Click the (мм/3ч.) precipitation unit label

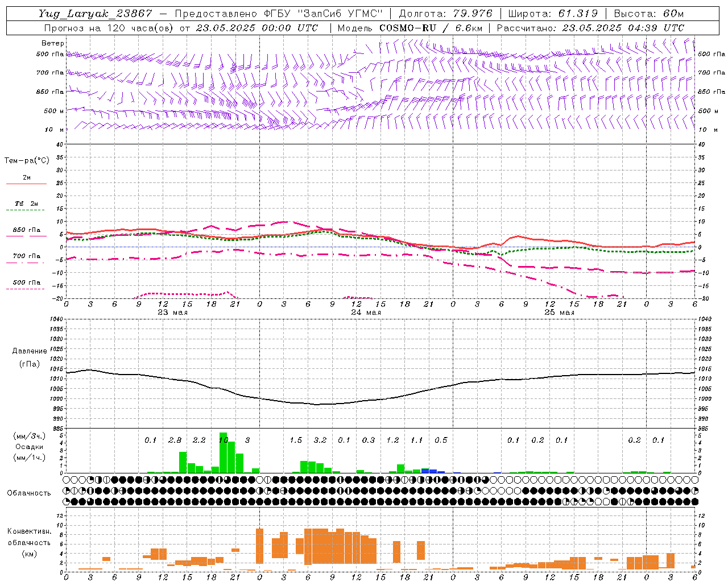[x=30, y=436]
